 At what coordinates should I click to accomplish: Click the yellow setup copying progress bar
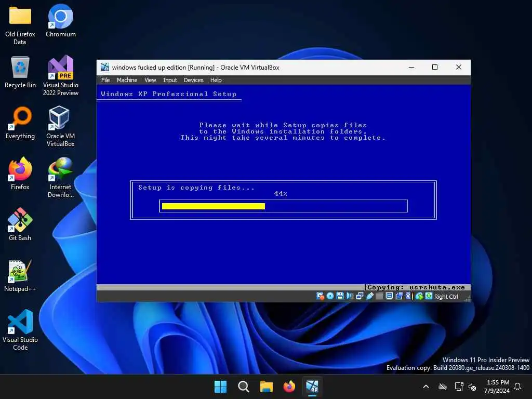214,206
